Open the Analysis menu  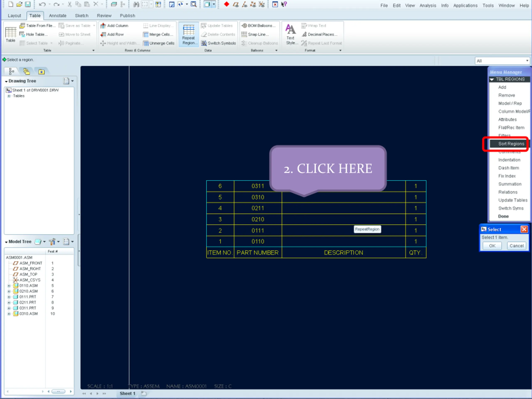pos(428,6)
